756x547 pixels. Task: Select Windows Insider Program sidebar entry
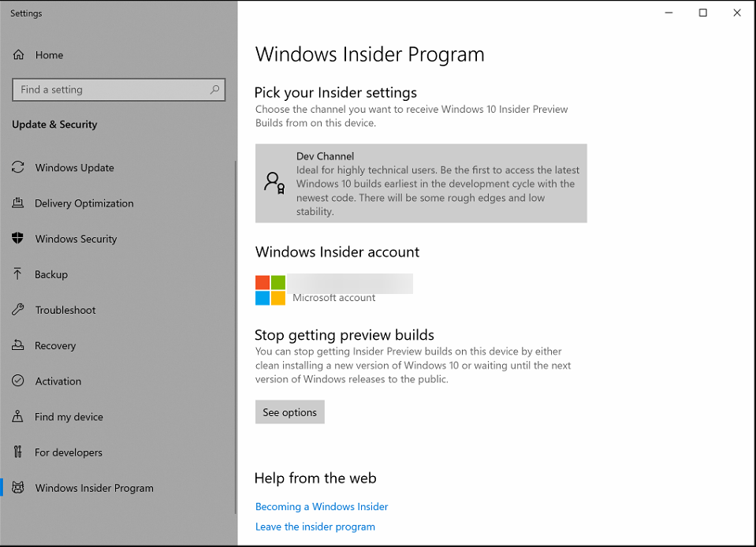pyautogui.click(x=118, y=488)
